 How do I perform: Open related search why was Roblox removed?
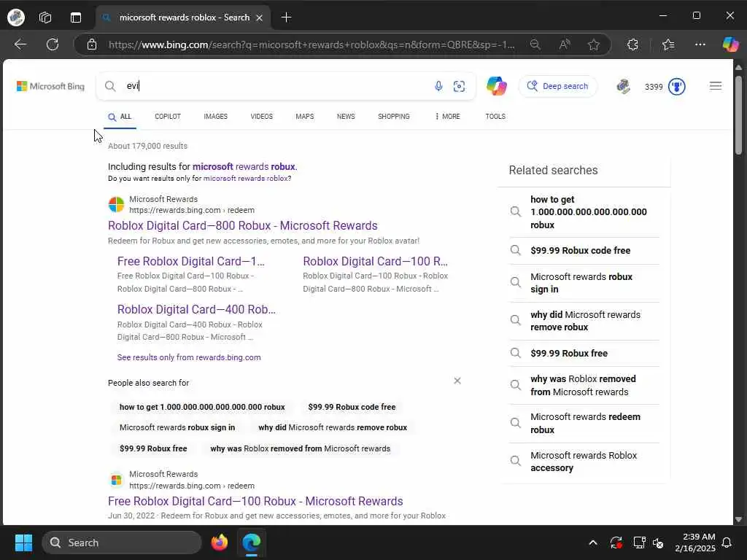point(584,385)
